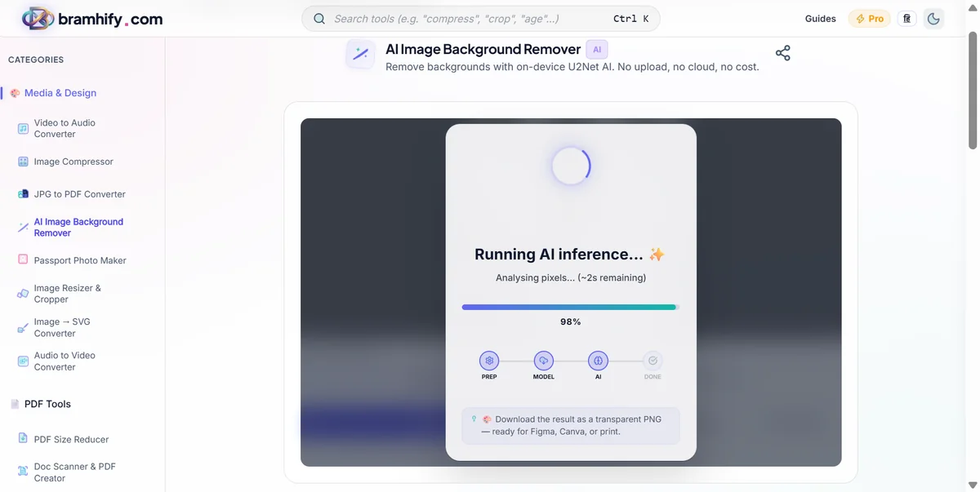Click the lightbulb tip icon

pyautogui.click(x=474, y=419)
